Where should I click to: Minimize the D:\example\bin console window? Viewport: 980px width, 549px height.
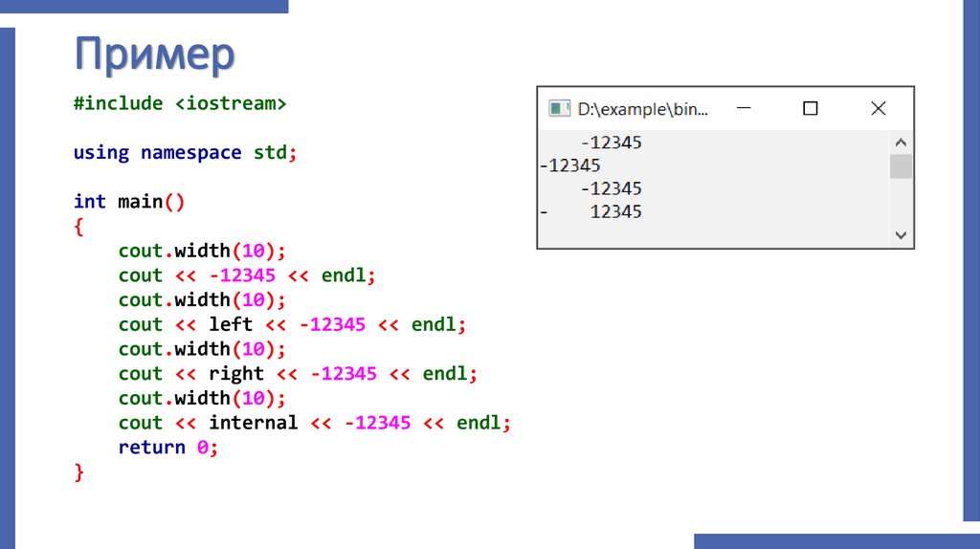(x=744, y=108)
